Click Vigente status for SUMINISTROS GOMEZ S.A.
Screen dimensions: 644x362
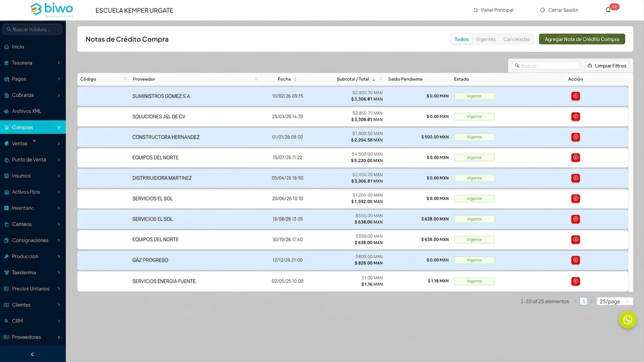tap(474, 96)
